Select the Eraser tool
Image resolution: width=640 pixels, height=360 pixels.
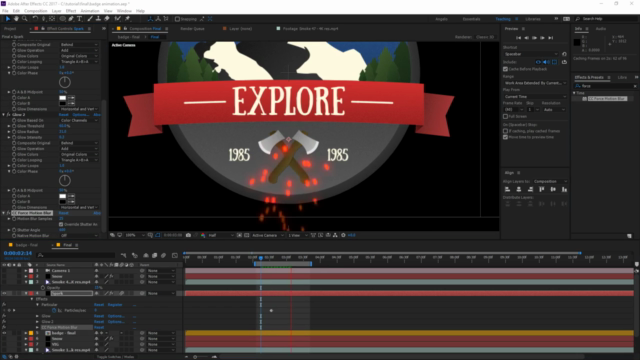point(107,19)
